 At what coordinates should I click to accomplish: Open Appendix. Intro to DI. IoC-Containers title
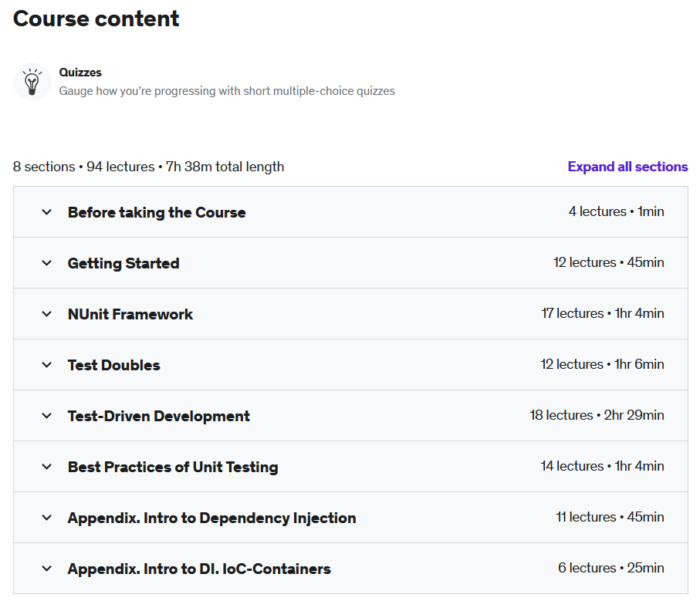tap(199, 569)
